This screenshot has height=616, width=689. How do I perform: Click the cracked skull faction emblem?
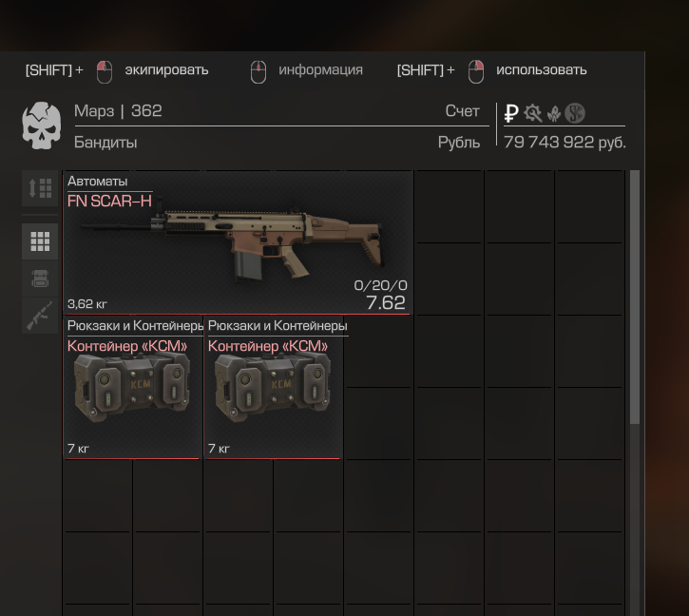point(41,125)
